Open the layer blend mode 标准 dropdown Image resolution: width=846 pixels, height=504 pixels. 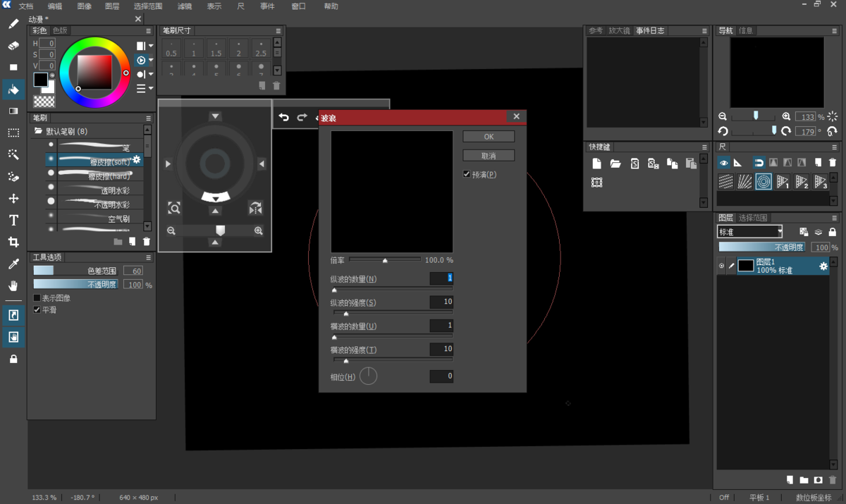click(750, 232)
